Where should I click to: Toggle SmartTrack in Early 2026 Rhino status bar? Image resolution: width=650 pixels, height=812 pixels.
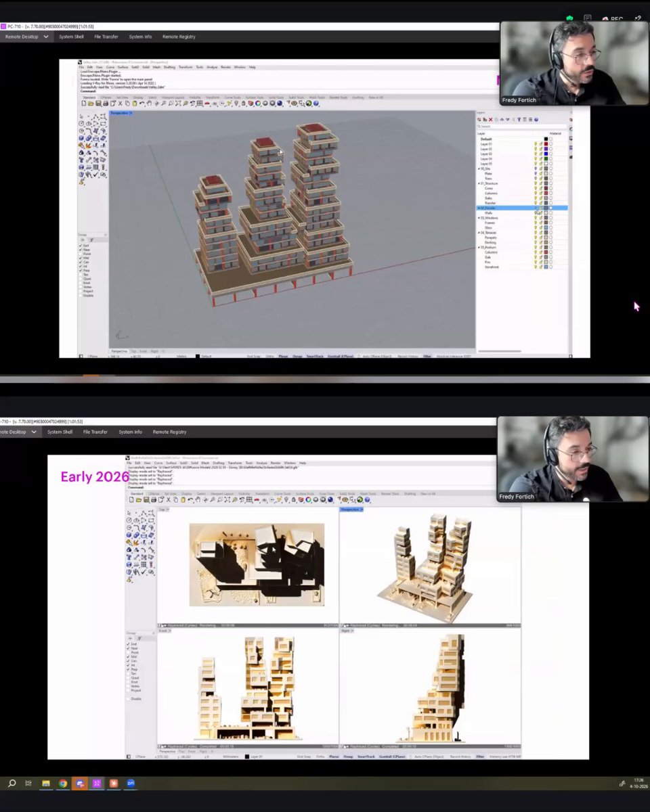tap(366, 757)
